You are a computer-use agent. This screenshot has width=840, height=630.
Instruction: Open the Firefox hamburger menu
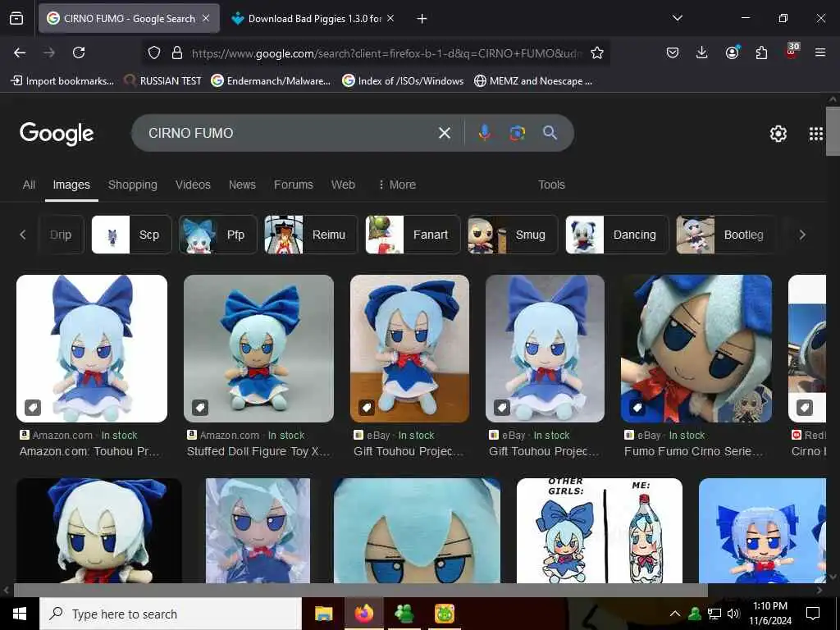coord(820,52)
